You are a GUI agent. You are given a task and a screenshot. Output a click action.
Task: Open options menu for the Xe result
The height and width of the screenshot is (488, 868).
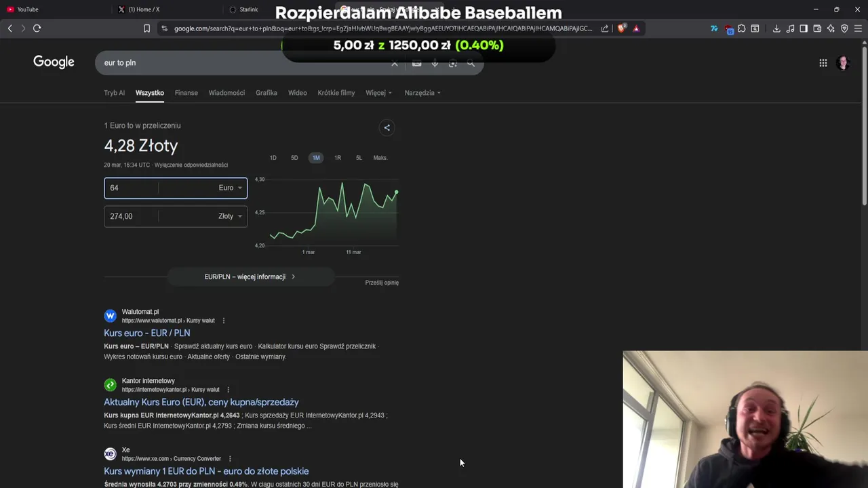pyautogui.click(x=230, y=459)
